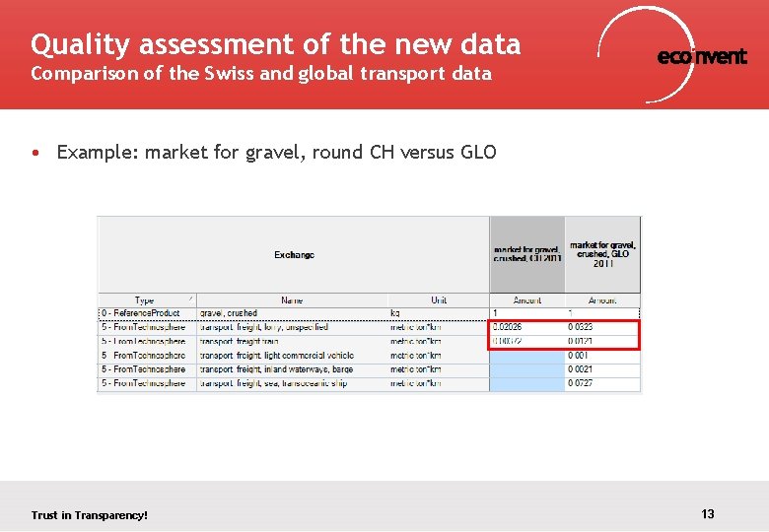The width and height of the screenshot is (769, 532).
Task: Select 'transport, freight, lorry, unspecified'
Action: point(292,327)
